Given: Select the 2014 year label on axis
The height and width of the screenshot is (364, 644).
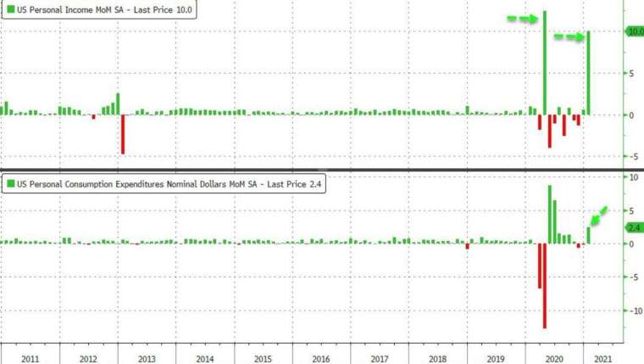Looking at the screenshot, I should tap(204, 359).
